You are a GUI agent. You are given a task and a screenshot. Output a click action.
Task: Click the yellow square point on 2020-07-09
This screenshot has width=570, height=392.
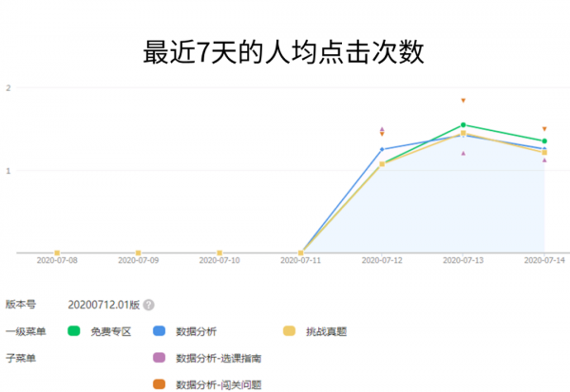coord(138,252)
